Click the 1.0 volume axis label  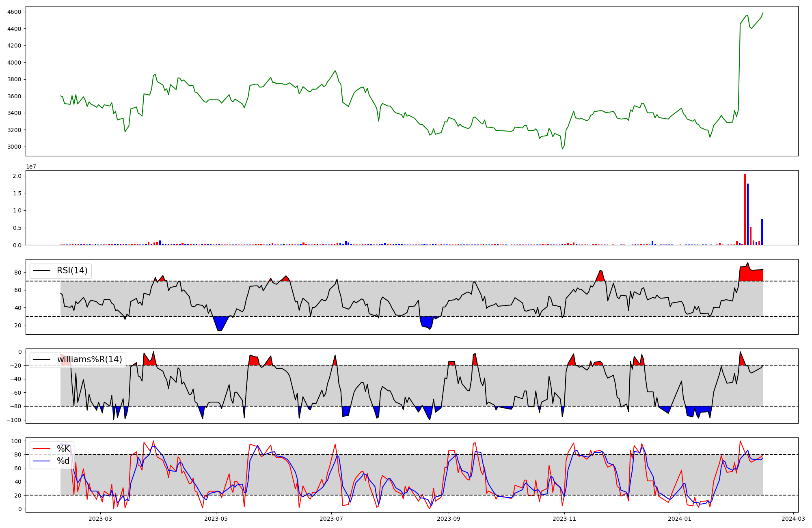17,211
